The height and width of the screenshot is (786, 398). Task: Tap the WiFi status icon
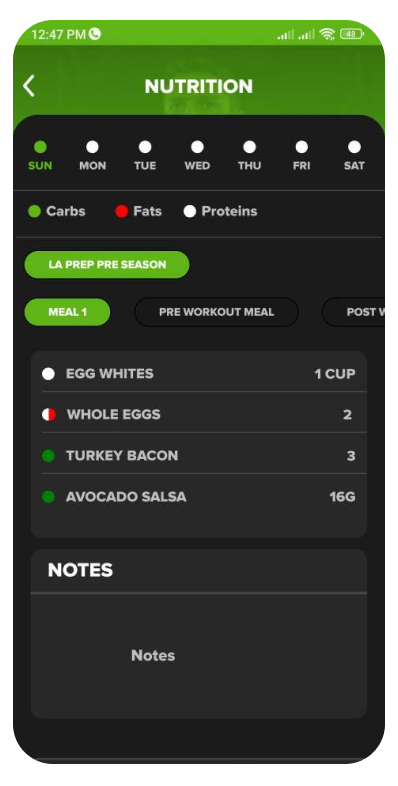[x=327, y=34]
